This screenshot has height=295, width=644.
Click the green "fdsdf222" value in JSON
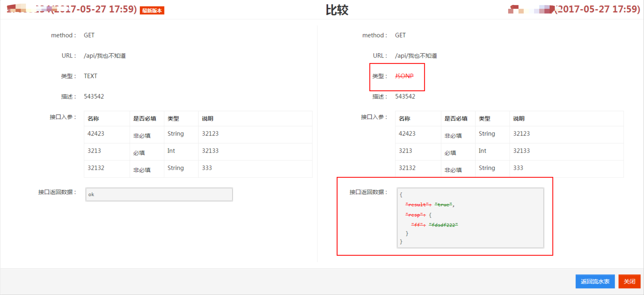point(443,225)
